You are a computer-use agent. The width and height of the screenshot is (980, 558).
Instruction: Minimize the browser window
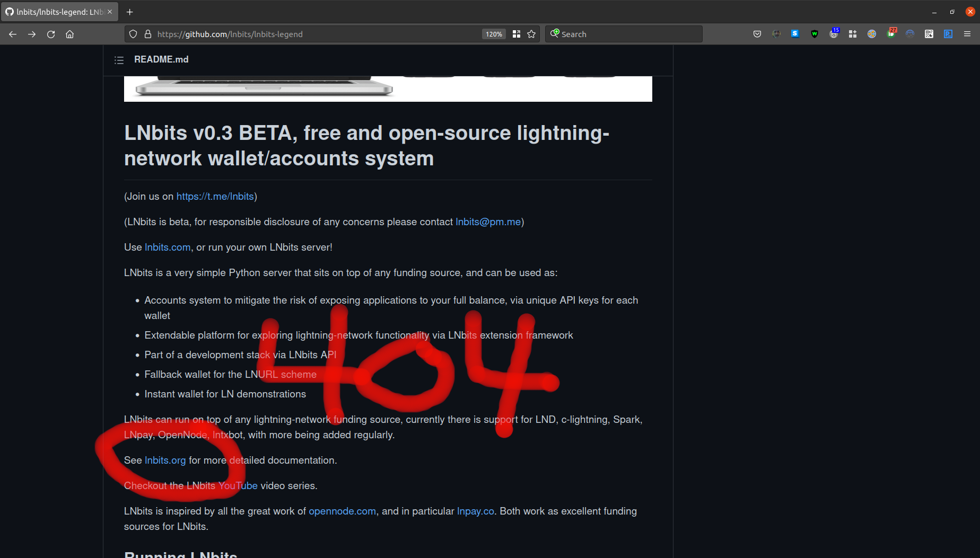(934, 12)
